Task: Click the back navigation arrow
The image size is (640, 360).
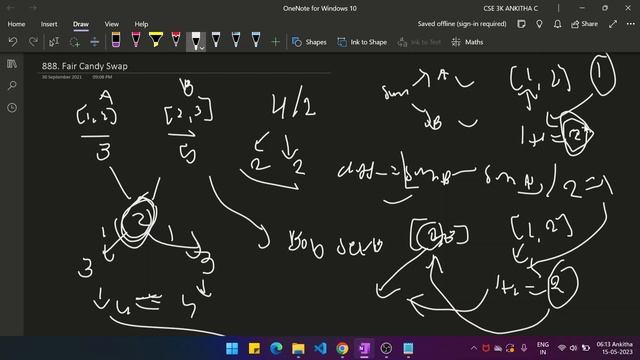Action: (x=11, y=8)
